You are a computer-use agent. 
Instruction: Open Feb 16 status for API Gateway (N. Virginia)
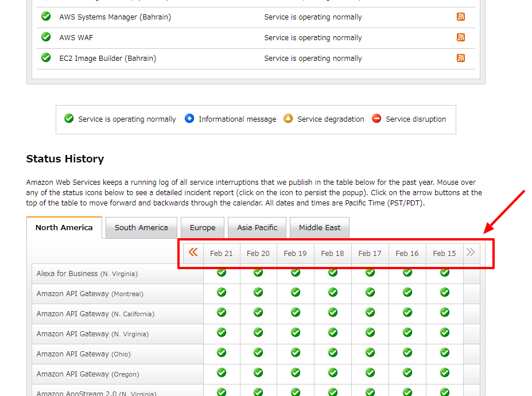(x=407, y=332)
